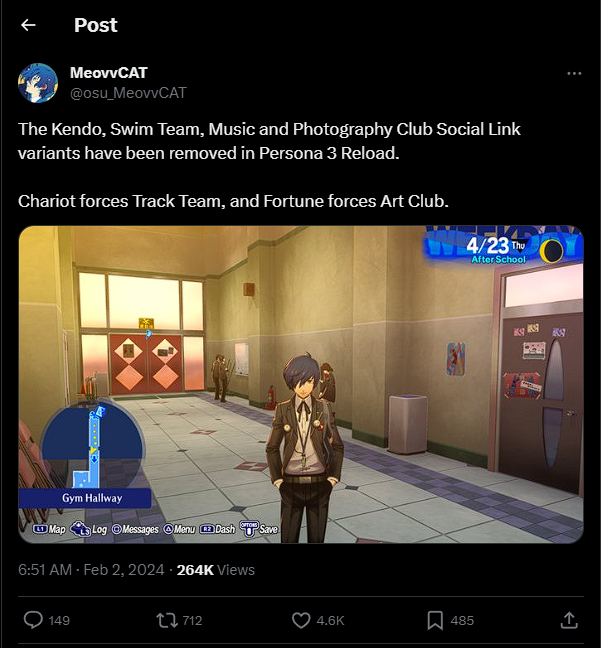Click the 4.6K likes count
The image size is (601, 648).
pos(330,620)
